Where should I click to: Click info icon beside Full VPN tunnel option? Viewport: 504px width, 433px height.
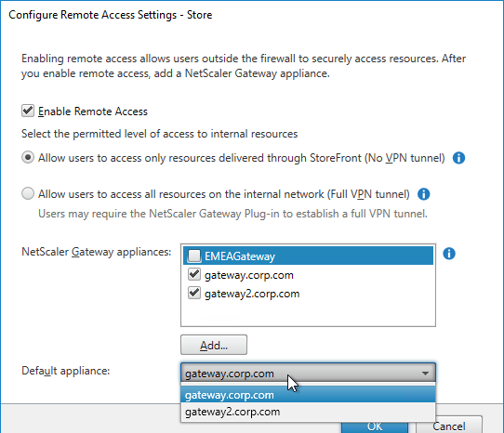[423, 194]
